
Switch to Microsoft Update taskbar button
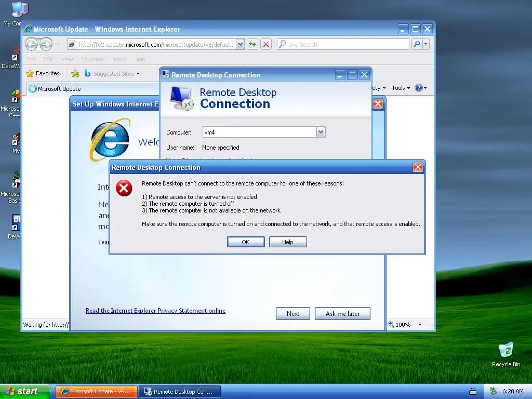pyautogui.click(x=96, y=392)
